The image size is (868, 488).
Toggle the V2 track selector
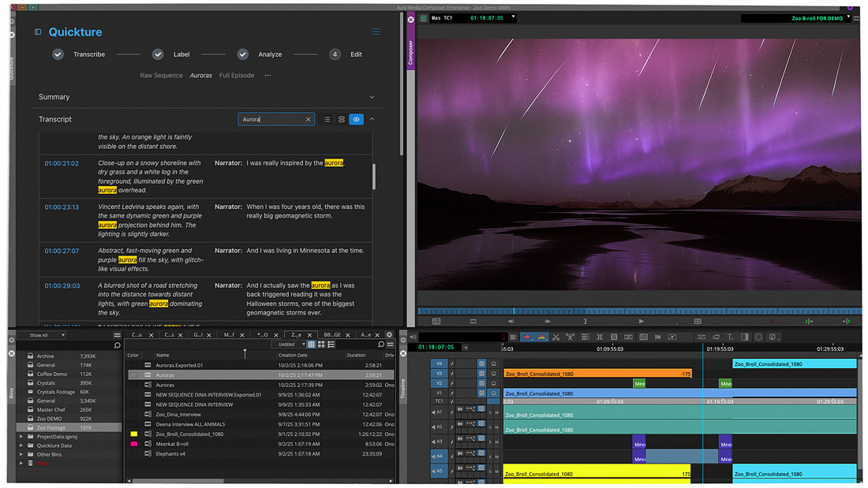coord(439,383)
